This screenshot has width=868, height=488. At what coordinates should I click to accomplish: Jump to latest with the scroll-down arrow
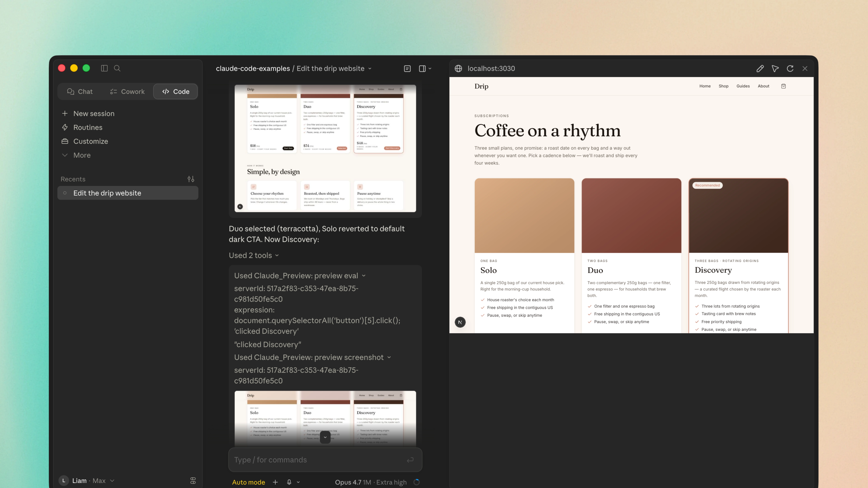tap(325, 437)
